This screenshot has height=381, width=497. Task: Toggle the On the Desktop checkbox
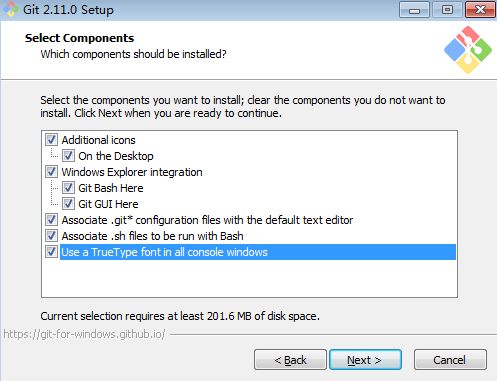[x=68, y=156]
